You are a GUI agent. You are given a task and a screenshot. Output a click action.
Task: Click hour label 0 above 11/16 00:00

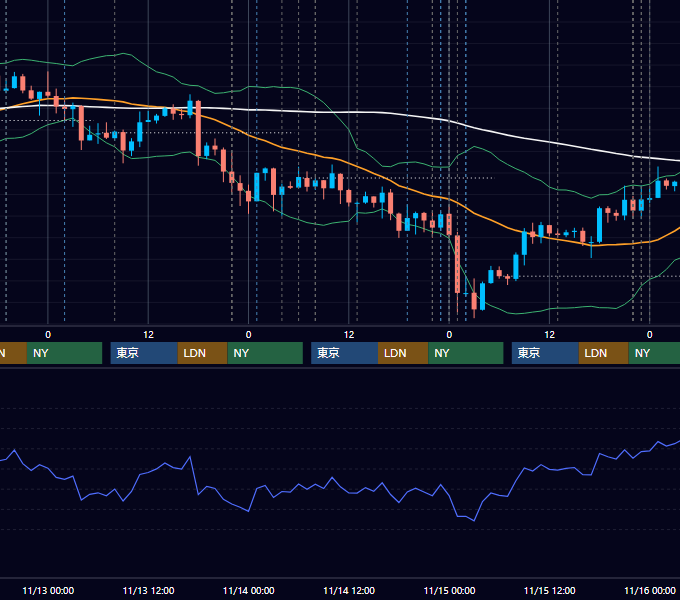click(650, 335)
